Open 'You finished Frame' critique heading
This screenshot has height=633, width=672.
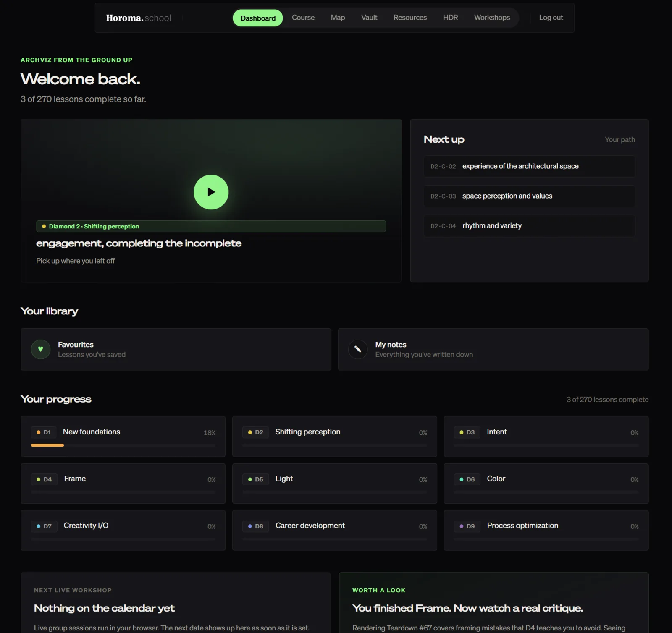point(467,608)
